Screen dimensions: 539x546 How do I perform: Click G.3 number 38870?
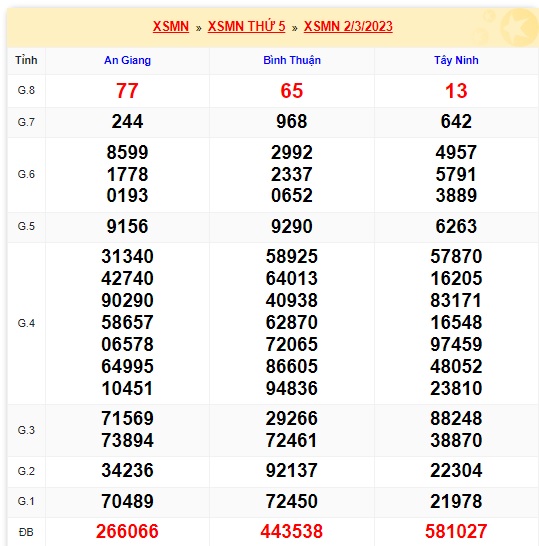pos(456,440)
